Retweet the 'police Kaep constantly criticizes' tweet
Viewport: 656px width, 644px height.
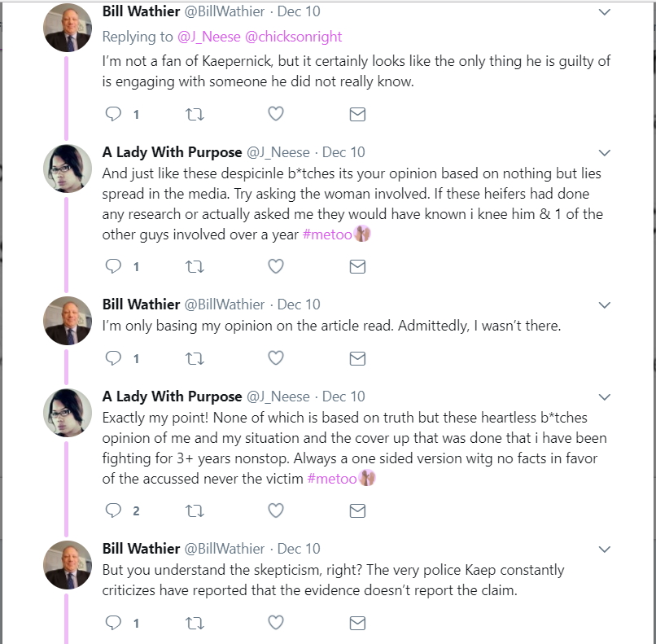(x=195, y=624)
